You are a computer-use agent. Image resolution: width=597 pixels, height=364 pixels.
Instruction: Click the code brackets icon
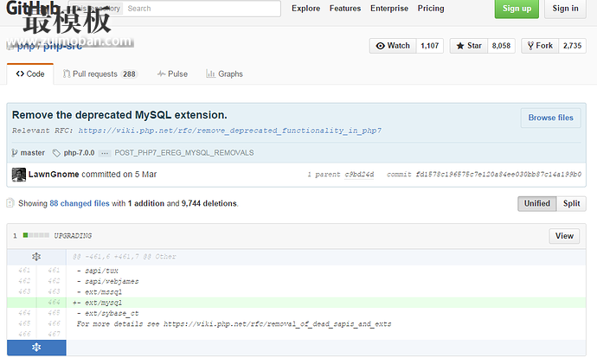(20, 73)
